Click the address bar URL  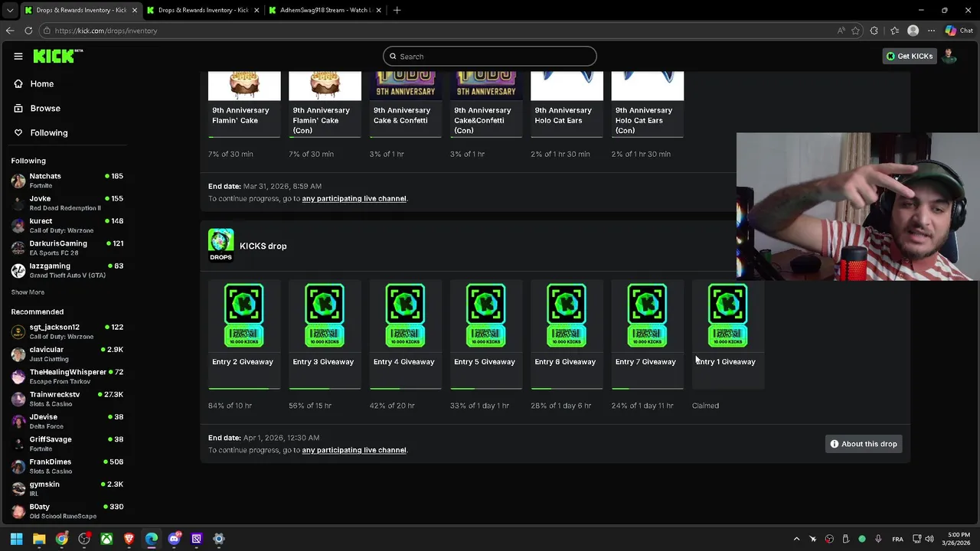(x=106, y=31)
